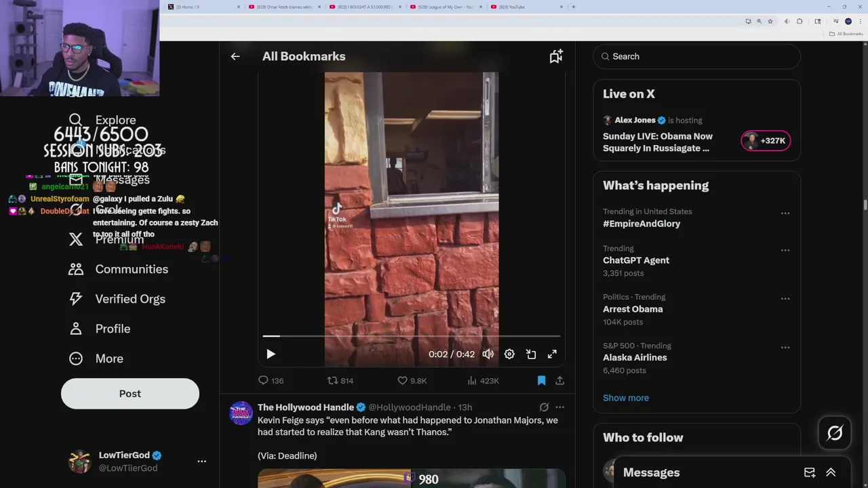Screen dimensions: 868x488
Task: View analytics showing 423K views
Action: click(483, 381)
